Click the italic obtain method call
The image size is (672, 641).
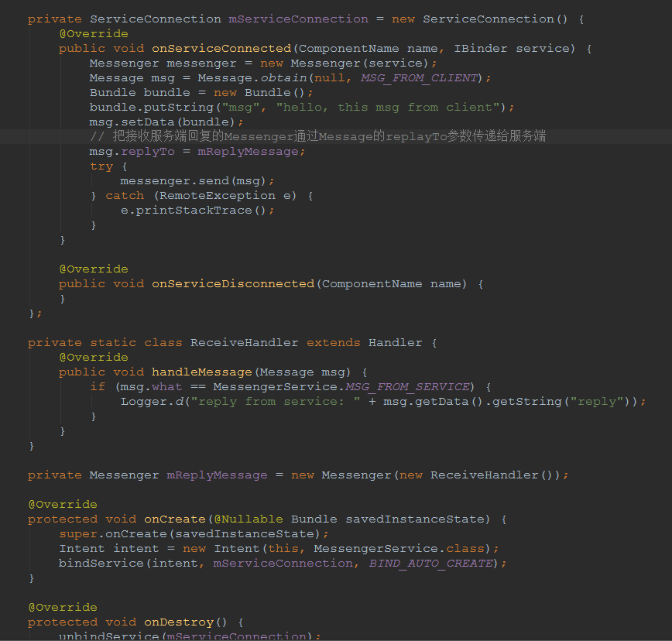[x=283, y=78]
